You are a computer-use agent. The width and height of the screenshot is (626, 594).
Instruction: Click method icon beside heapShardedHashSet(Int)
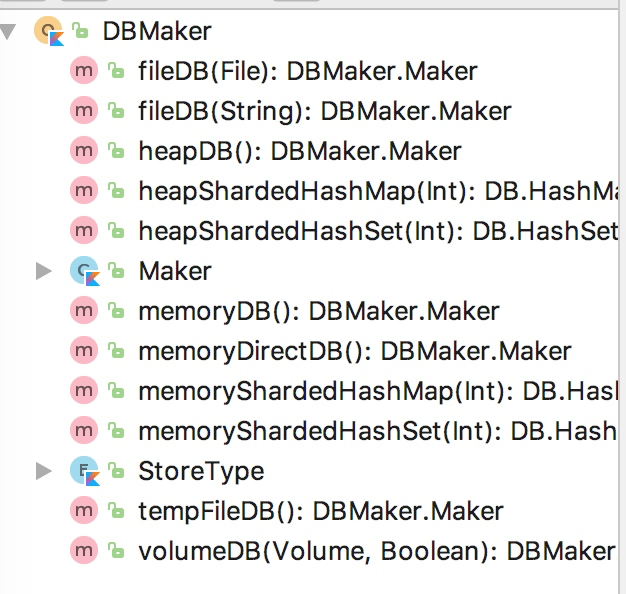84,230
